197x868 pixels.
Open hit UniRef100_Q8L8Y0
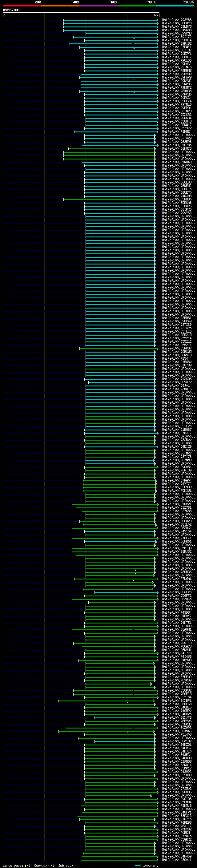tap(177, 23)
